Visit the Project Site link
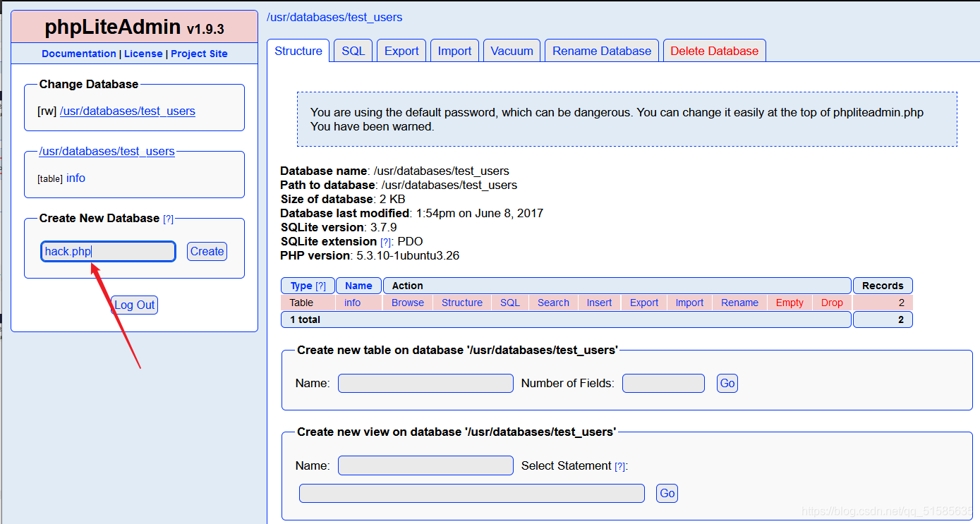This screenshot has width=980, height=524. click(199, 54)
